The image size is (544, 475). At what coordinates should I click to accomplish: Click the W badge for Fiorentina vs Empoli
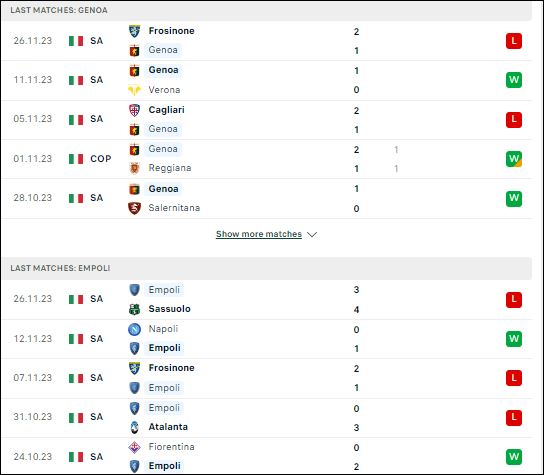coord(514,457)
